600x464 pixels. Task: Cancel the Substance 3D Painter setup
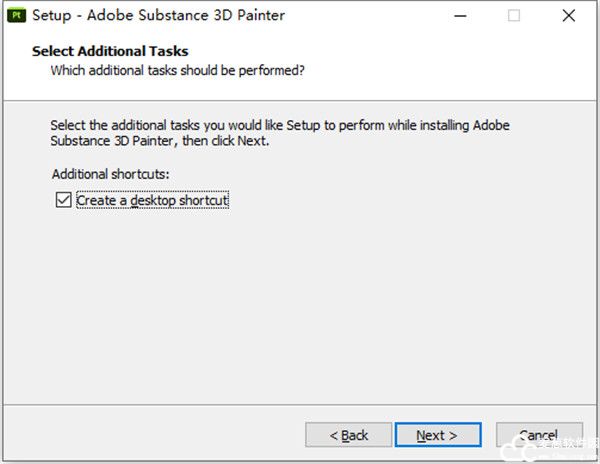pyautogui.click(x=538, y=435)
